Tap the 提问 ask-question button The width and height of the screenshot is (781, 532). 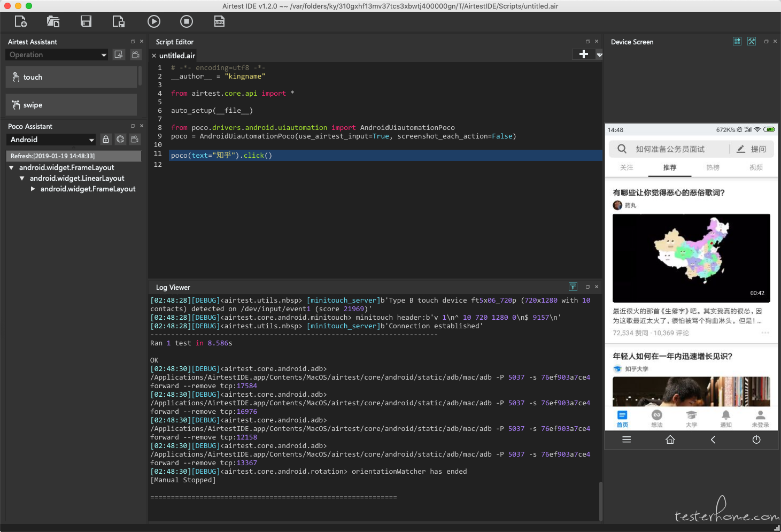coord(752,149)
